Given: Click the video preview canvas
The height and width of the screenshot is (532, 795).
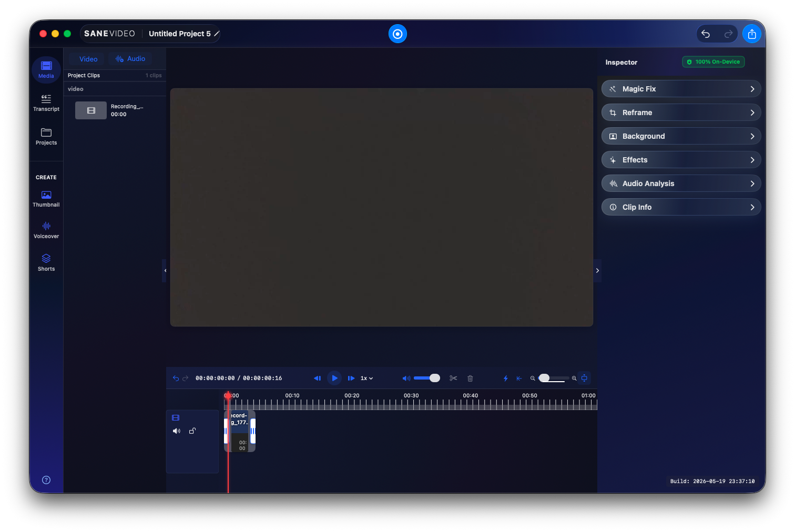Looking at the screenshot, I should coord(382,207).
